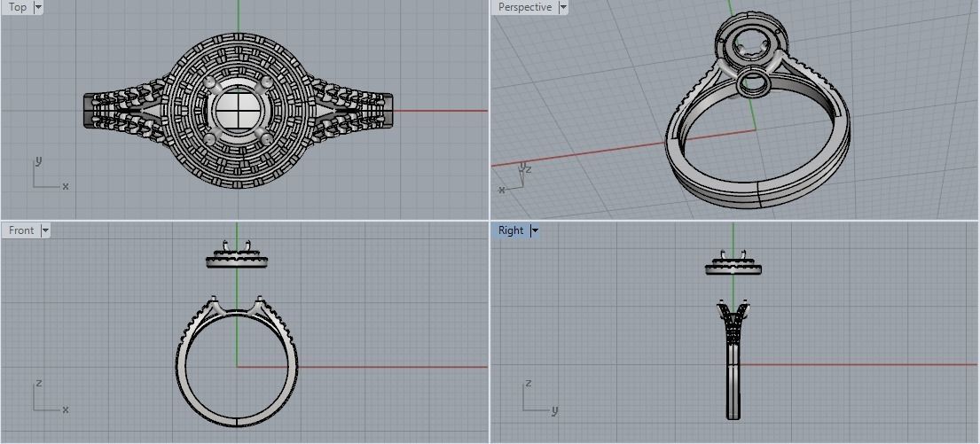This screenshot has height=444, width=980.
Task: Open the Right viewport menu arrow
Action: click(x=535, y=230)
